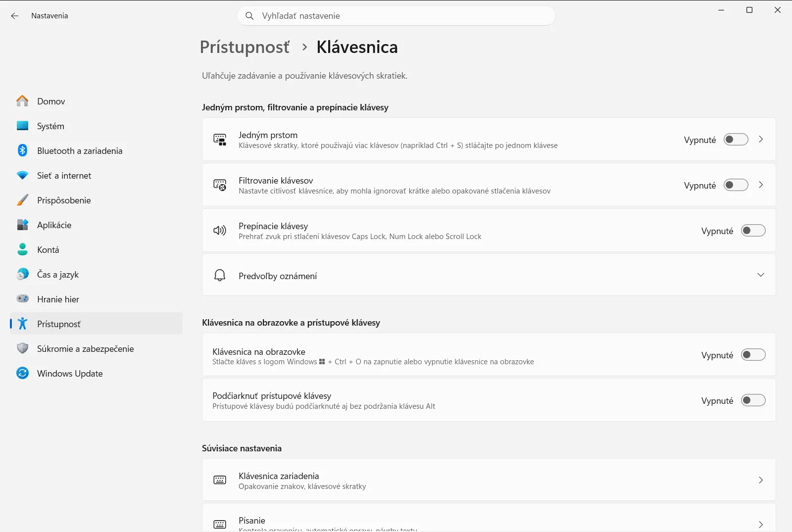Click the Jedným prstom keyboard icon
792x532 pixels.
point(220,140)
